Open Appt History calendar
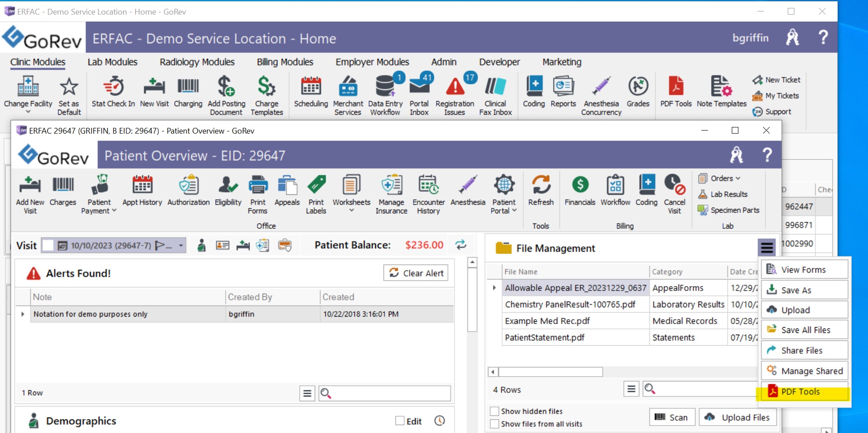 point(142,190)
